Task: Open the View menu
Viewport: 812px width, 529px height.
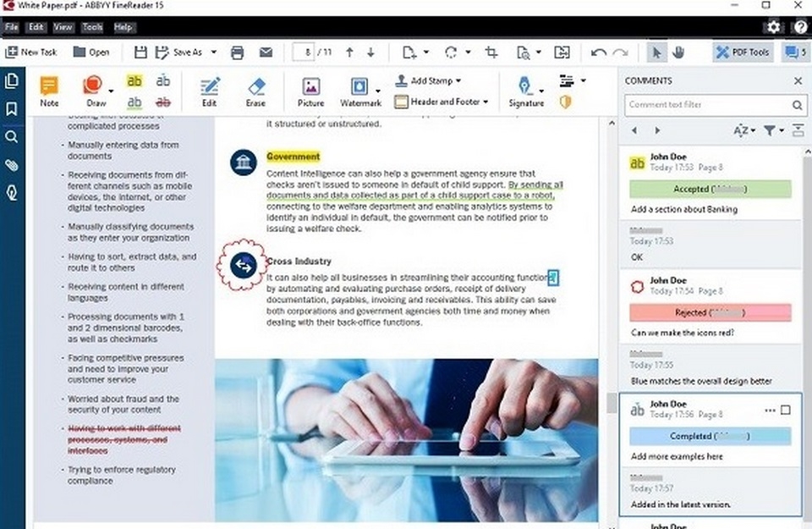Action: coord(63,27)
